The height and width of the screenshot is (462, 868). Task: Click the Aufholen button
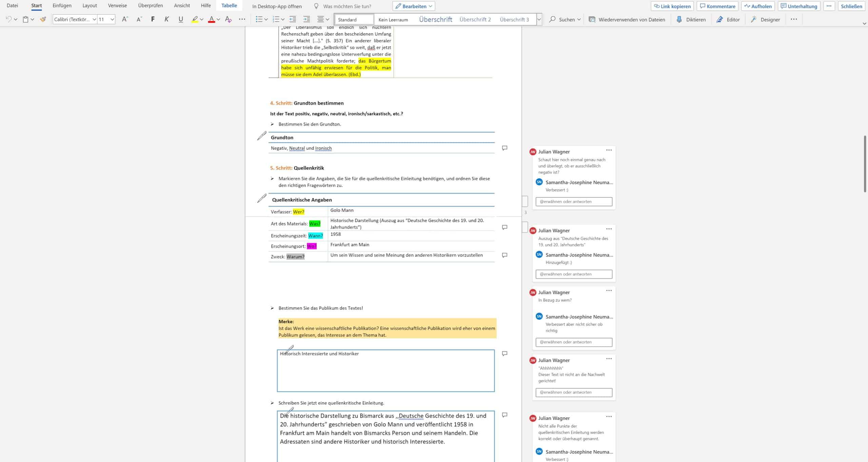758,6
